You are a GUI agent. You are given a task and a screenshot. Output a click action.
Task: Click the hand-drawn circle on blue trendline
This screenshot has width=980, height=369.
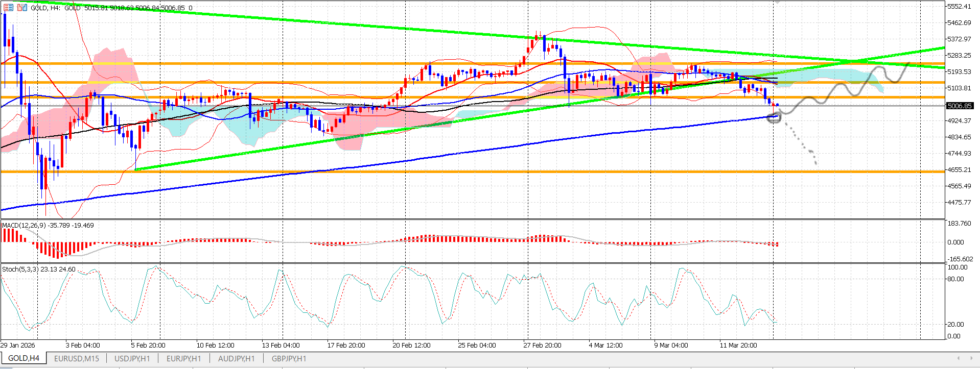[x=774, y=119]
